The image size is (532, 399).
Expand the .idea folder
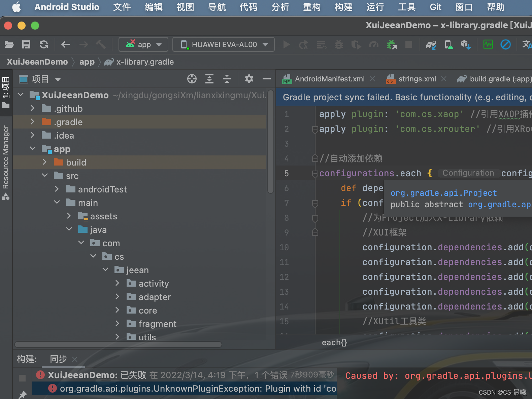point(32,135)
